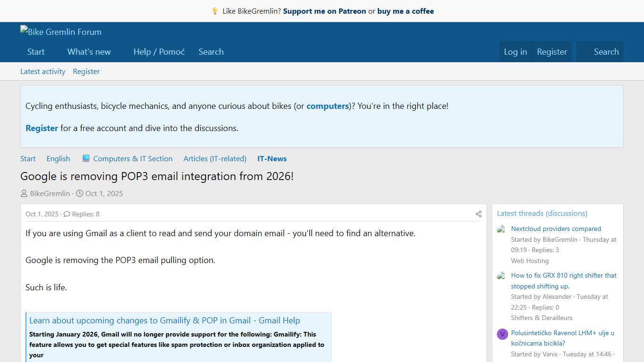Select Start in the navigation bar
This screenshot has width=644, height=362.
(36, 52)
